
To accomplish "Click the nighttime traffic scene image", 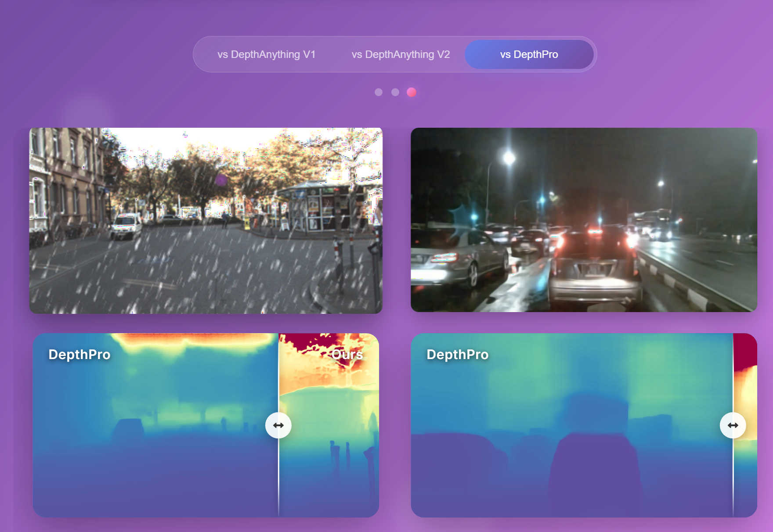I will pyautogui.click(x=583, y=219).
